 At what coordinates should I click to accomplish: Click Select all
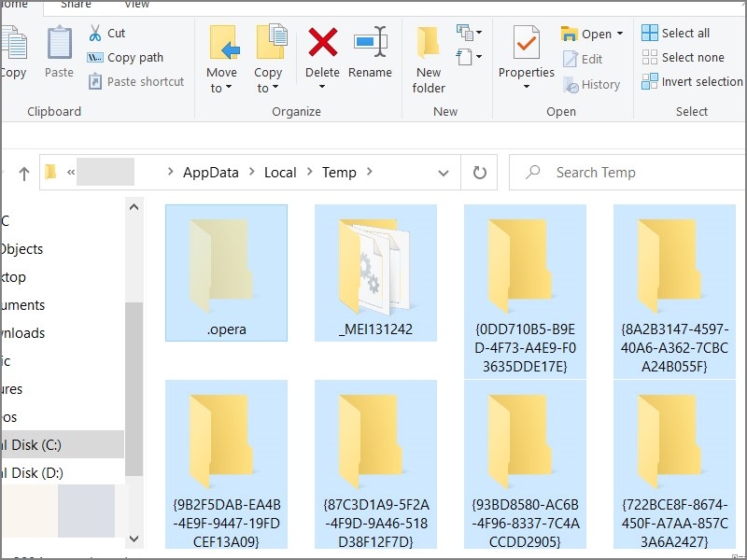[x=675, y=33]
